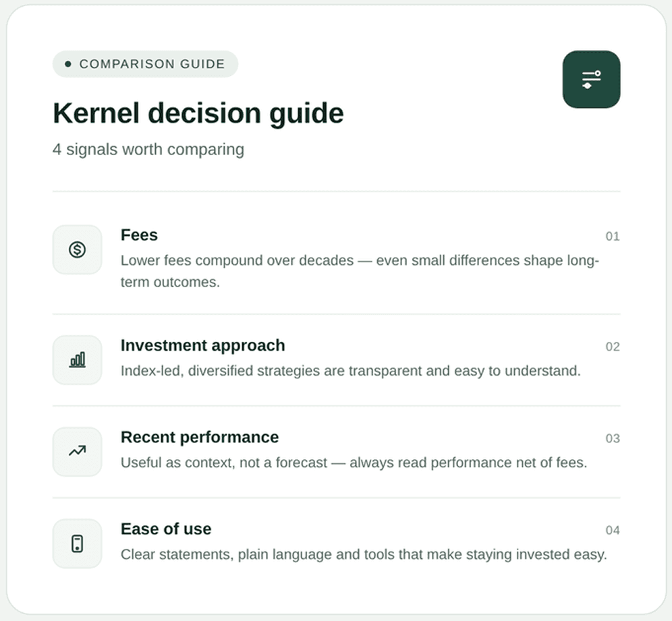Click the Kernel decision guide heading
The image size is (672, 621).
tap(198, 113)
